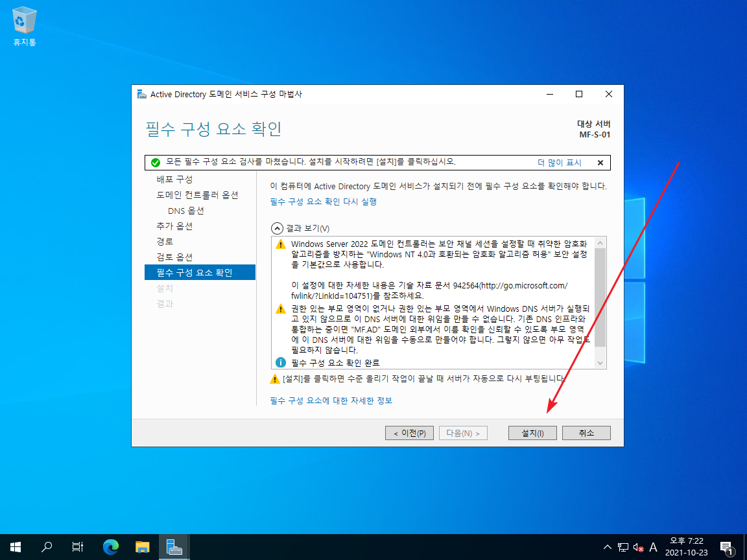Click the warning icon beside Windows Server 2022 message
Image resolution: width=747 pixels, height=560 pixels.
click(x=281, y=244)
